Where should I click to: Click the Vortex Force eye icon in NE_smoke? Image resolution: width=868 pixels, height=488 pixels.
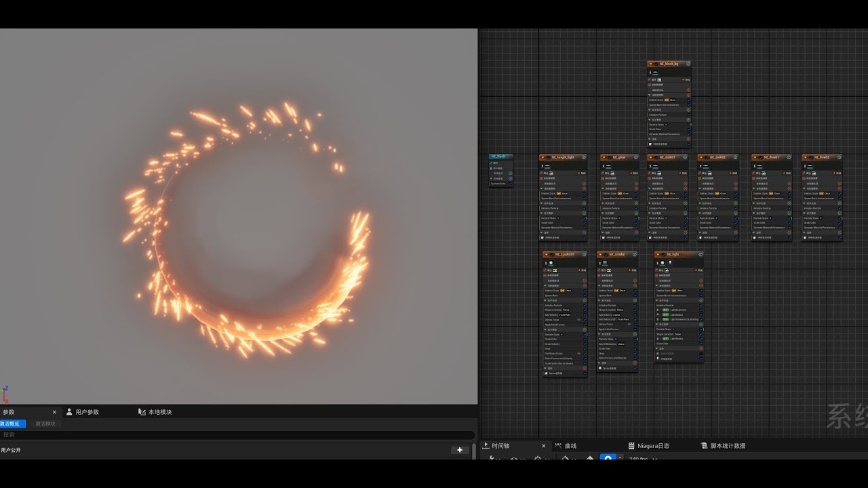tap(629, 325)
